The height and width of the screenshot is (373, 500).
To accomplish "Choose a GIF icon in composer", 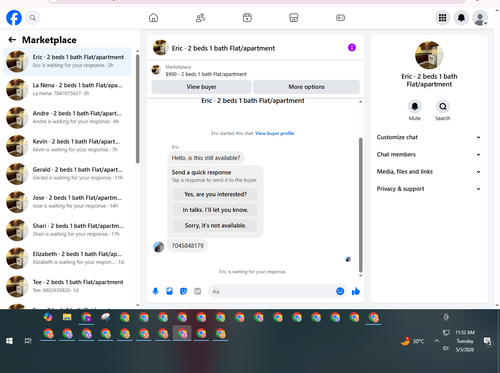I will pyautogui.click(x=197, y=291).
